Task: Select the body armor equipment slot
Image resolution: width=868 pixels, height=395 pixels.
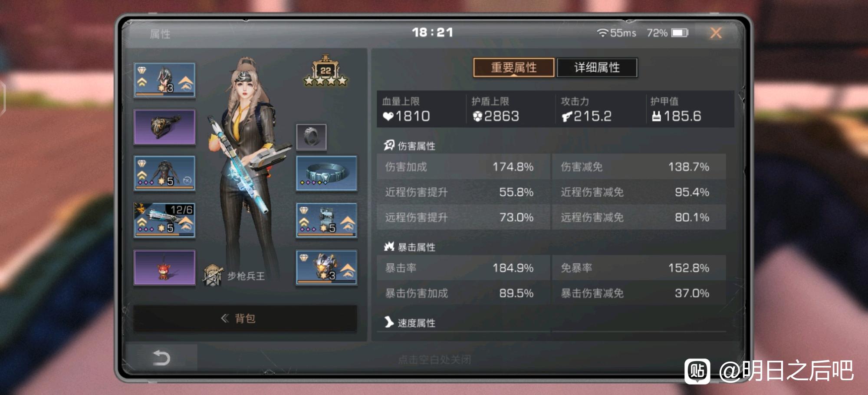Action: (164, 173)
